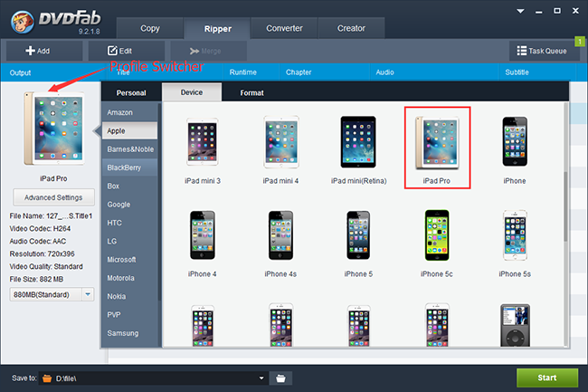The height and width of the screenshot is (392, 588).
Task: Click the profile switcher iPad Pro thumbnail
Action: click(54, 129)
